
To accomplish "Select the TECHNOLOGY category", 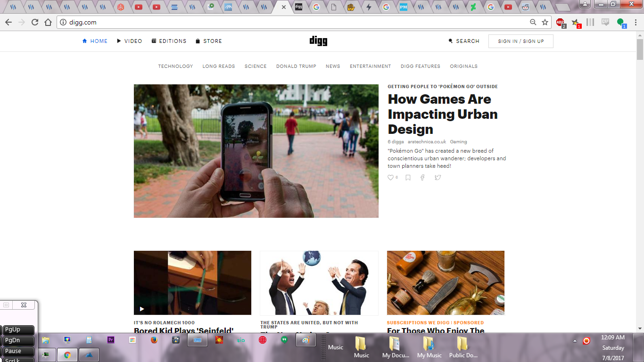I will point(176,66).
